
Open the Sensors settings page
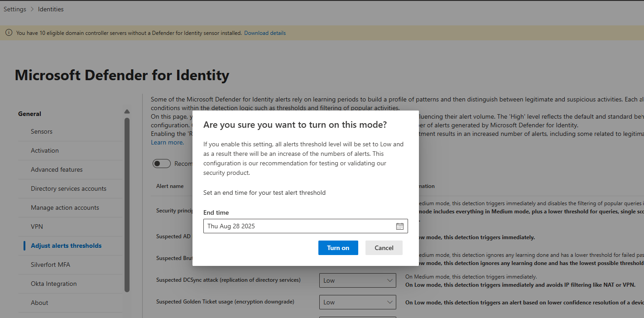tap(42, 131)
